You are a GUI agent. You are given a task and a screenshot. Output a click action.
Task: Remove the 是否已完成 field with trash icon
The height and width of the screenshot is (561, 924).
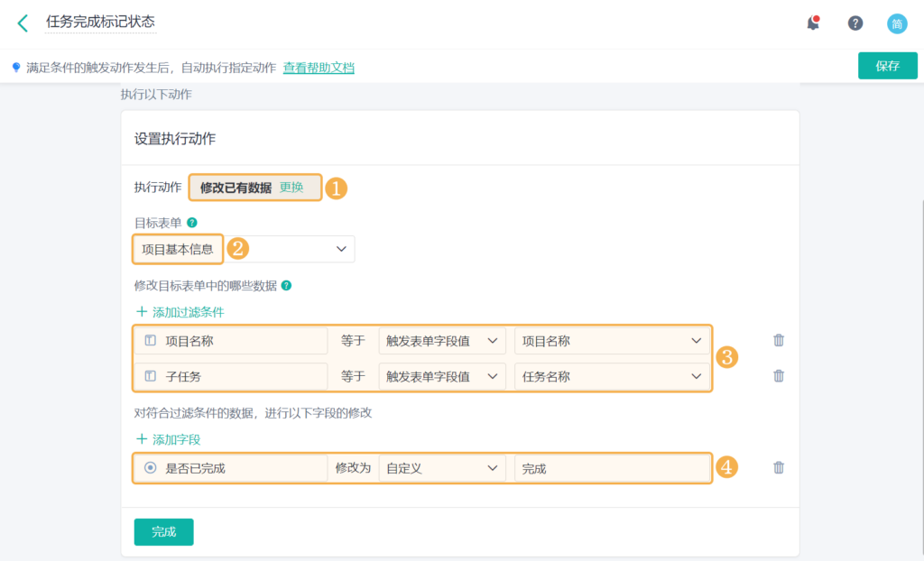click(x=778, y=467)
